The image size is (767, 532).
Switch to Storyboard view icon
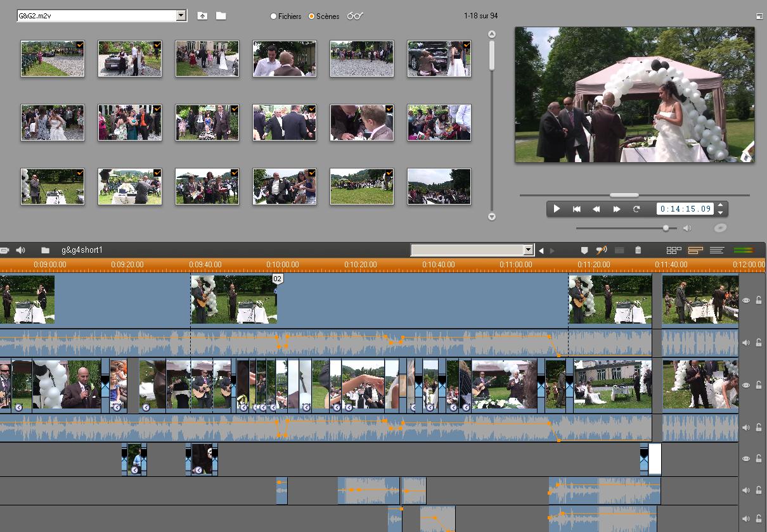[674, 250]
